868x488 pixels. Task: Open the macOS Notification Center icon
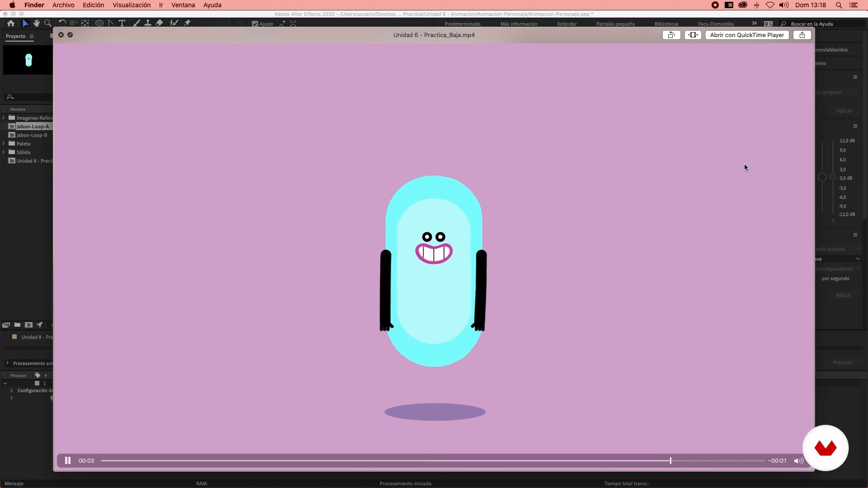854,5
